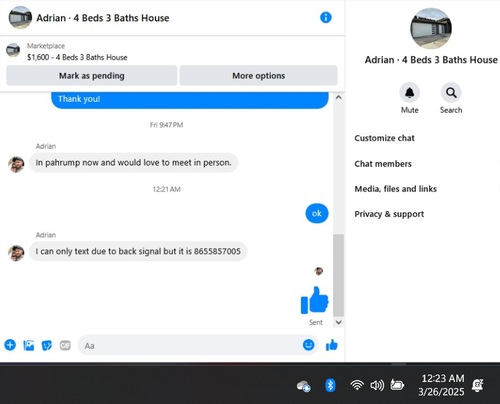
Task: Click conversation title in header bar
Action: click(x=103, y=18)
